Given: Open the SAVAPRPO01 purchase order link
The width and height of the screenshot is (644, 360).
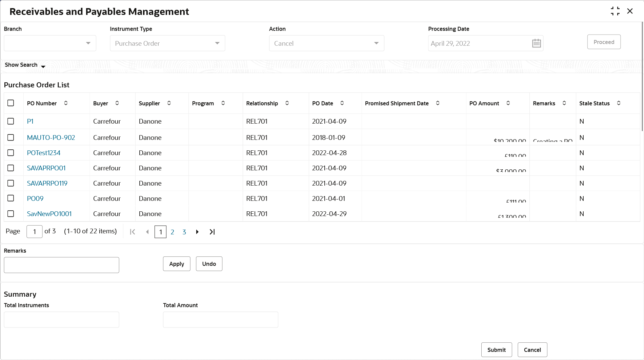Looking at the screenshot, I should click(46, 168).
